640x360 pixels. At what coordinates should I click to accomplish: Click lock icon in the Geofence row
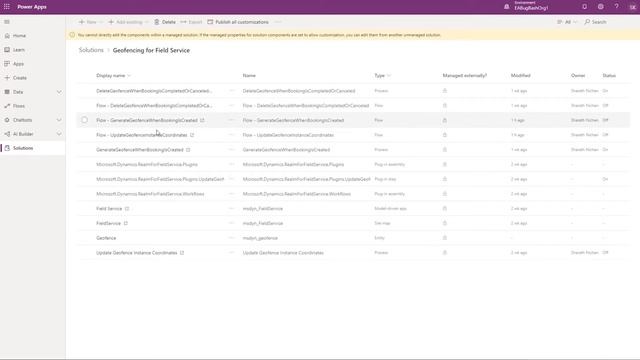[445, 238]
